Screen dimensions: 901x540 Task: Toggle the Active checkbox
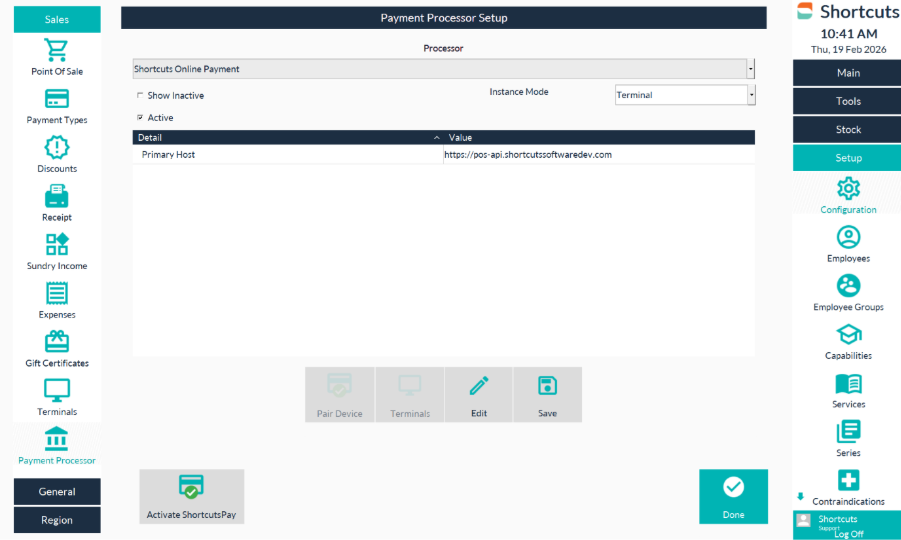click(140, 118)
